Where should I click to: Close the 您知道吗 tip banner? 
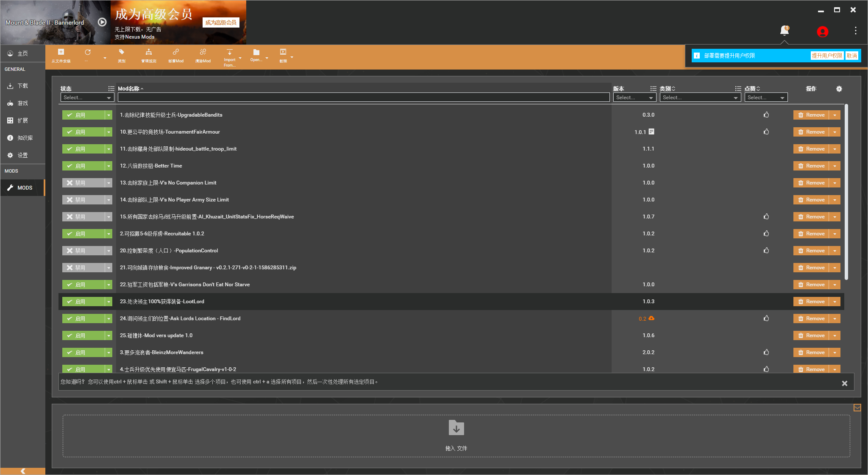pos(844,383)
